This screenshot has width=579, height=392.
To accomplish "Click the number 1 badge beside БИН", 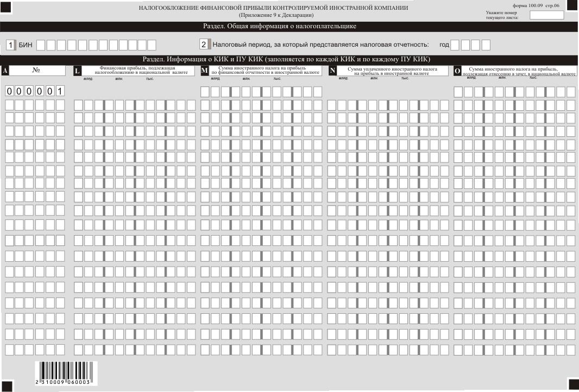I will tap(10, 45).
